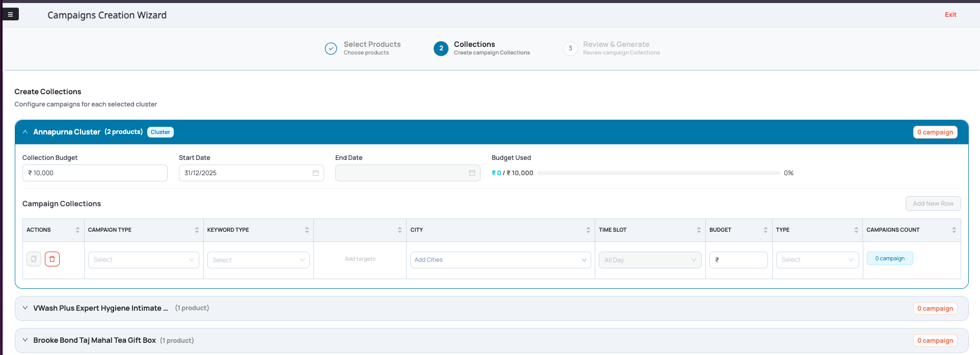Viewport: 980px width, 355px height.
Task: Click table row 0 campaign tag
Action: click(890, 258)
